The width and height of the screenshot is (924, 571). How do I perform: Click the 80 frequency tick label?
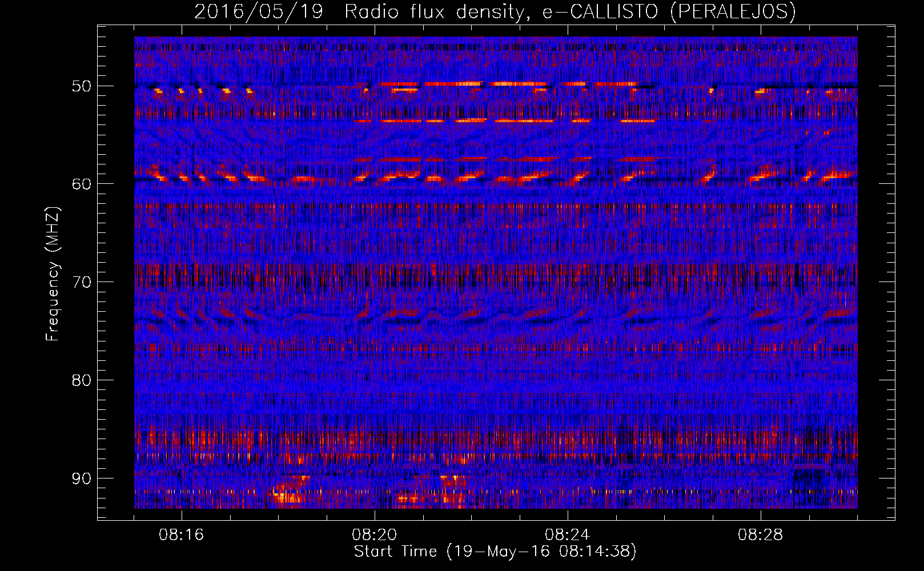(x=81, y=380)
